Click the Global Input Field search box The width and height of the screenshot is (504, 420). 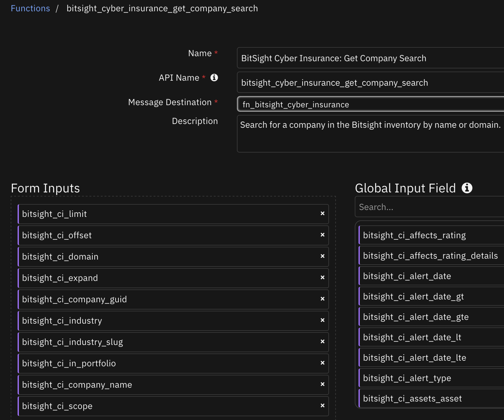(x=430, y=207)
